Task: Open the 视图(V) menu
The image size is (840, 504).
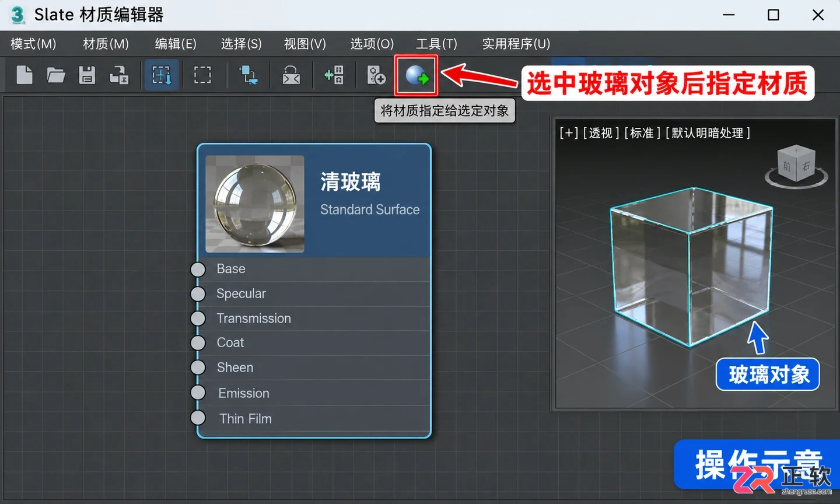Action: (305, 44)
